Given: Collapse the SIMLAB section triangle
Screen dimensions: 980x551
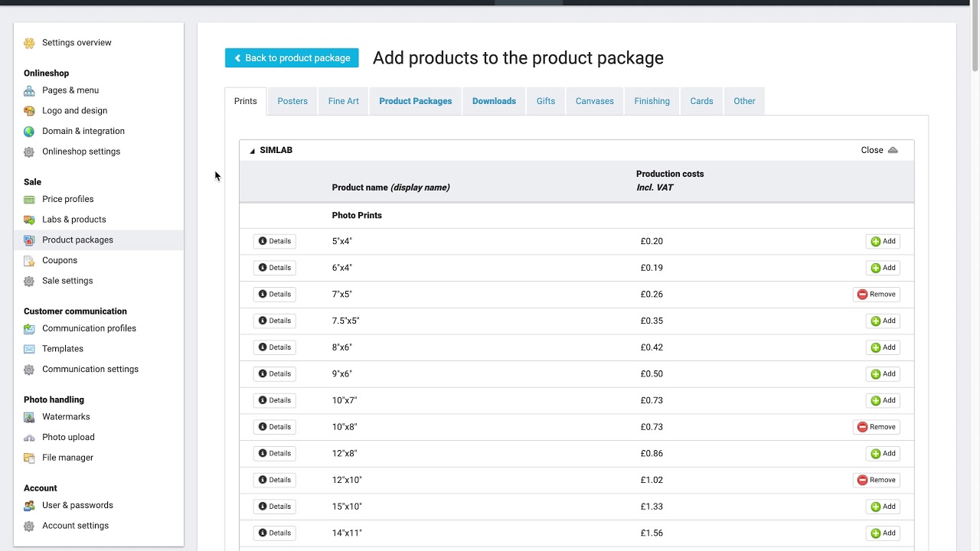Looking at the screenshot, I should tap(252, 151).
